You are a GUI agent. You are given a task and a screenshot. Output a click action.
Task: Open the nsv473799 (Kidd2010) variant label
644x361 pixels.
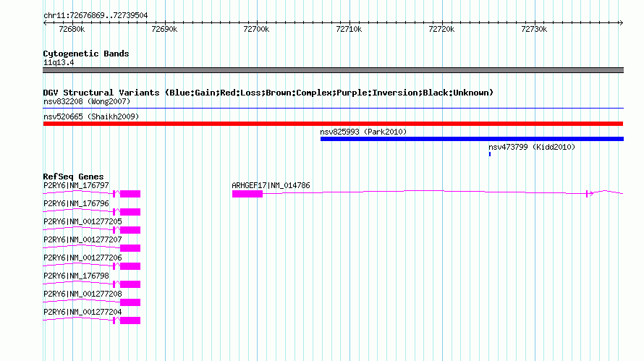[x=532, y=147]
